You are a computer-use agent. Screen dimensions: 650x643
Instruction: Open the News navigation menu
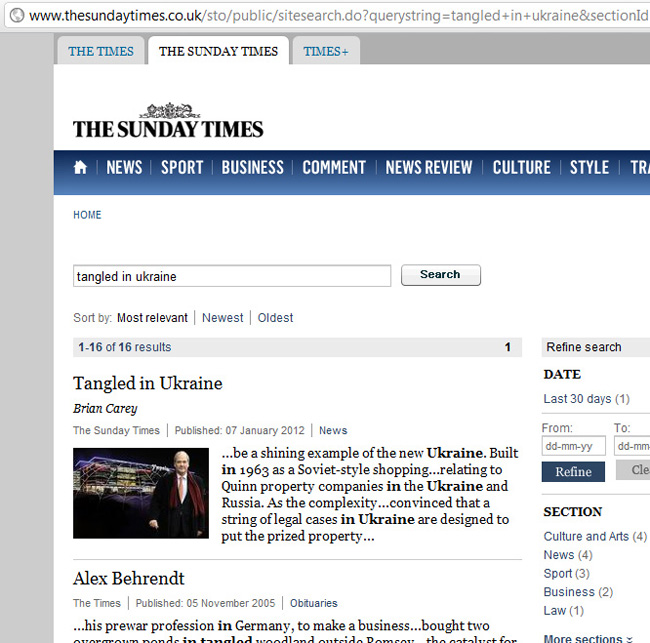(124, 167)
